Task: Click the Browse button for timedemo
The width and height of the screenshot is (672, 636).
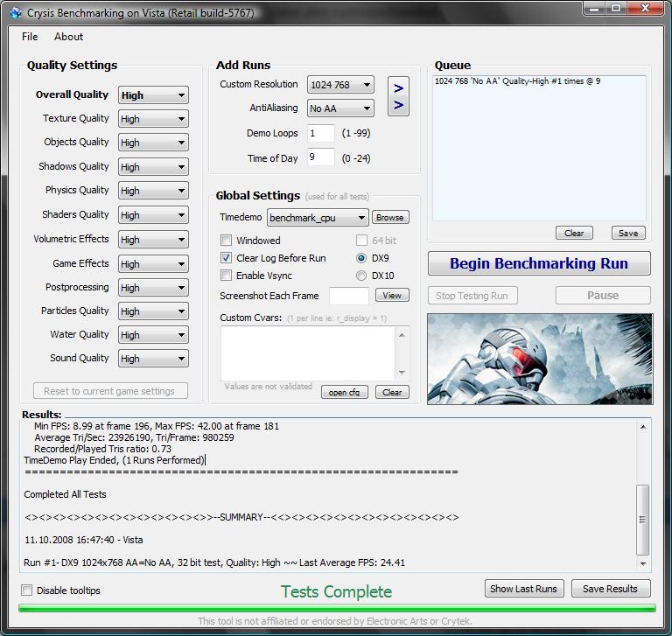Action: pos(390,217)
